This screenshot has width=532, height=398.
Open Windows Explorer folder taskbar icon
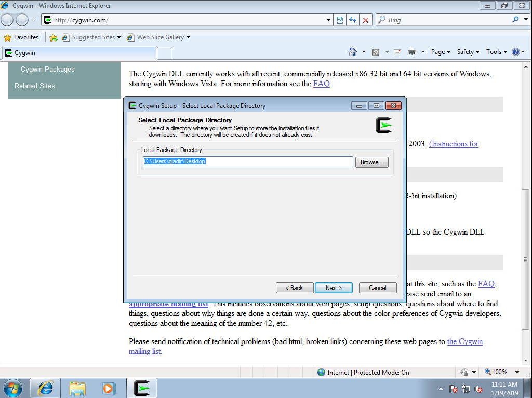point(77,388)
